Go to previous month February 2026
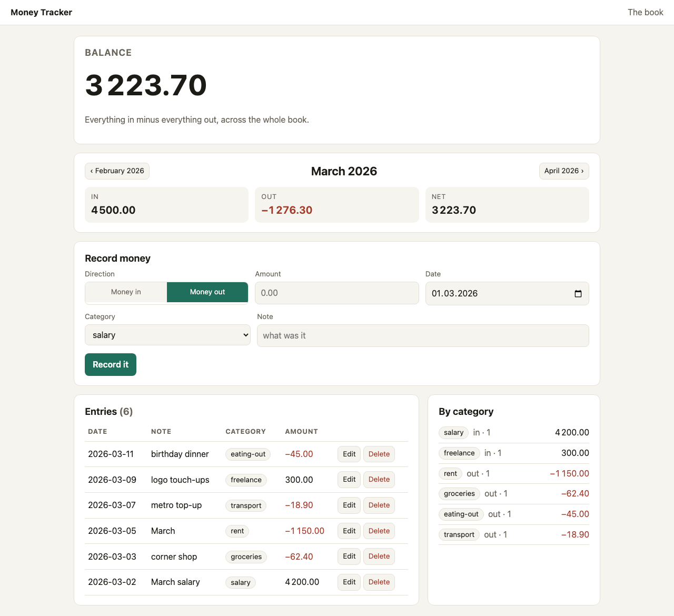The height and width of the screenshot is (616, 674). tap(117, 171)
